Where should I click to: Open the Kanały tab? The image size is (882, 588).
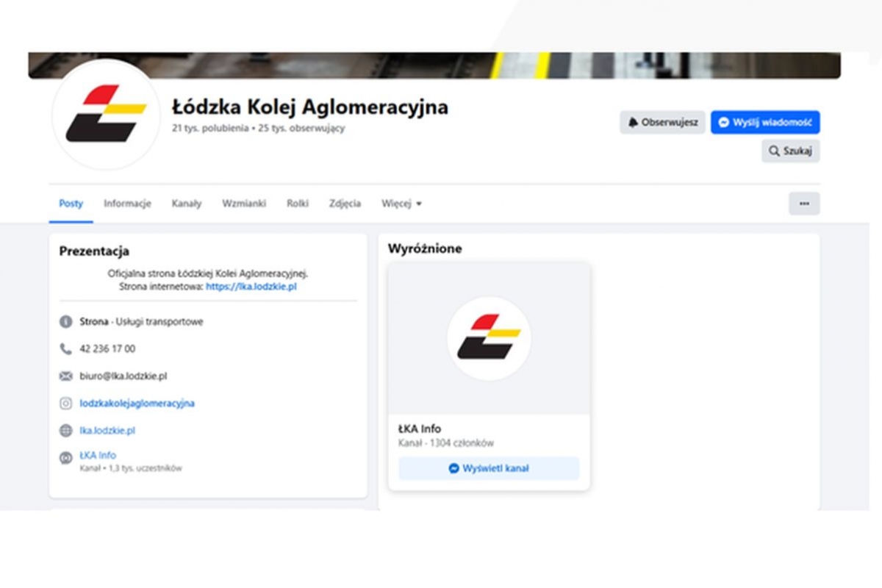tap(187, 204)
